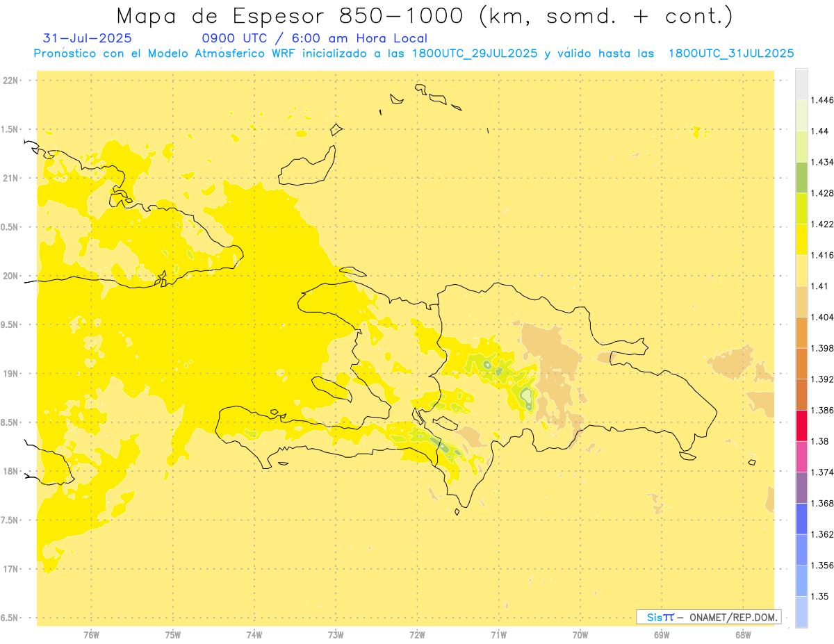834x644 pixels.
Task: Click the 1.392 colorbar value
Action: (x=823, y=379)
